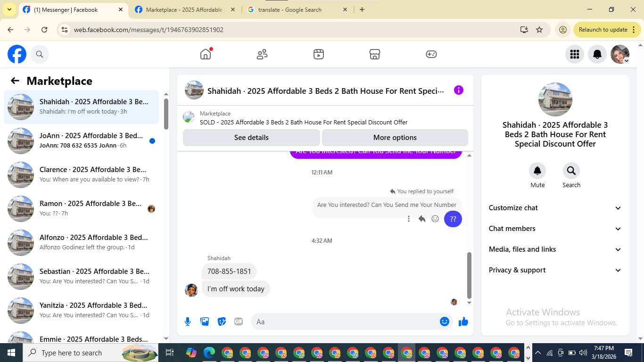The height and width of the screenshot is (362, 644).
Task: Open the Gaming controller icon
Action: click(431, 54)
